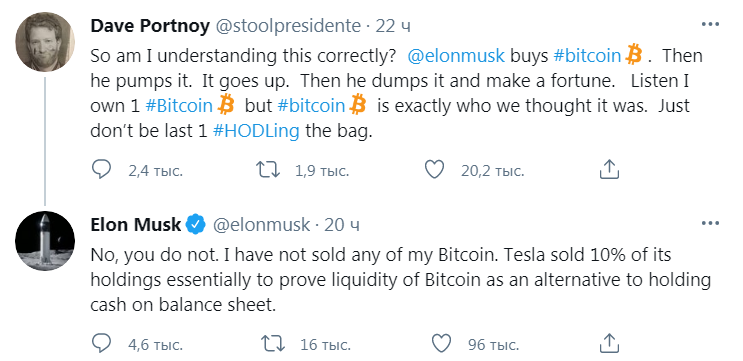Like Dave Portnoy's tweet
This screenshot has height=361, width=743.
(434, 170)
